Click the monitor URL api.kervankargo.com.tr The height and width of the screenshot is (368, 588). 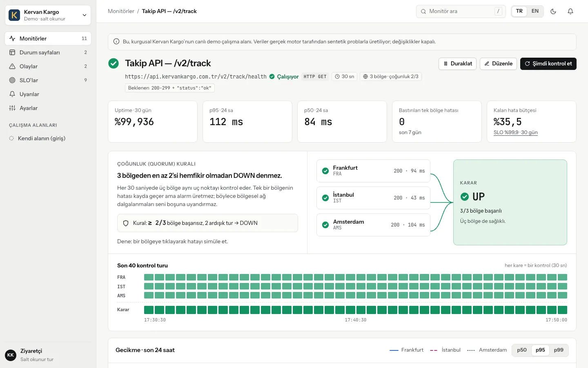[196, 76]
